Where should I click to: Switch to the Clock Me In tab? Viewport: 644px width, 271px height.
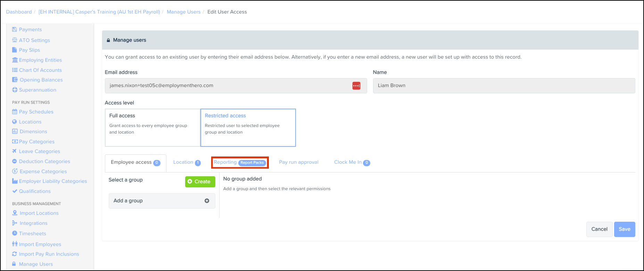coord(352,162)
